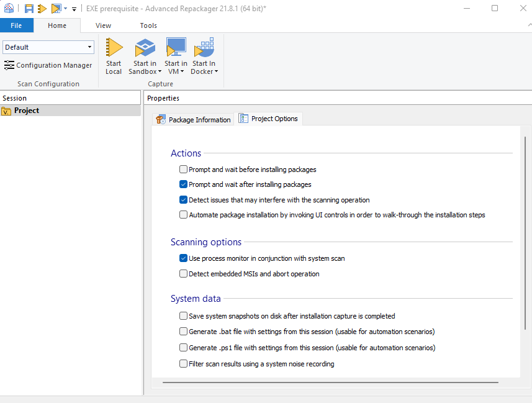The image size is (532, 403).
Task: Click the Session panel header
Action: 70,98
